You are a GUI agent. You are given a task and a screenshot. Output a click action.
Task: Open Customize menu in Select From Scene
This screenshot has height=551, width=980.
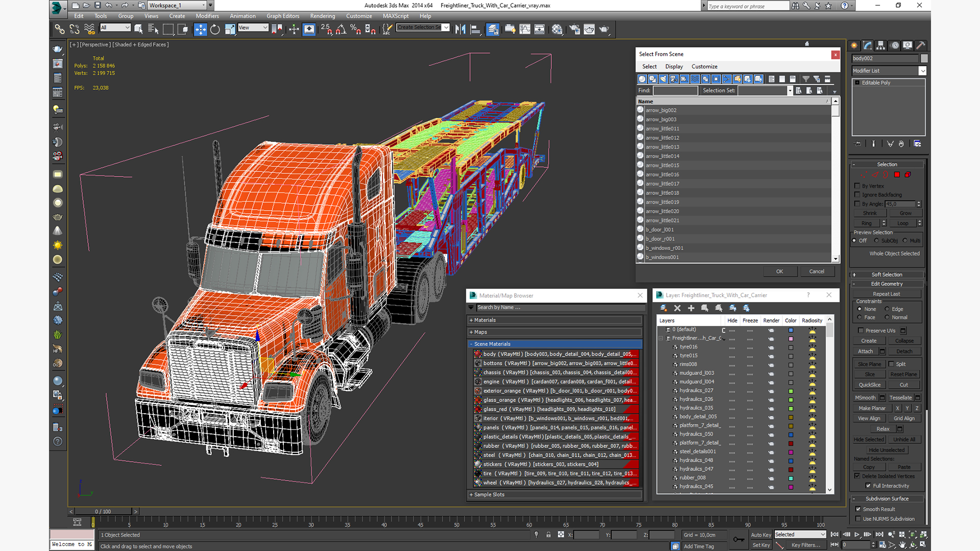704,66
